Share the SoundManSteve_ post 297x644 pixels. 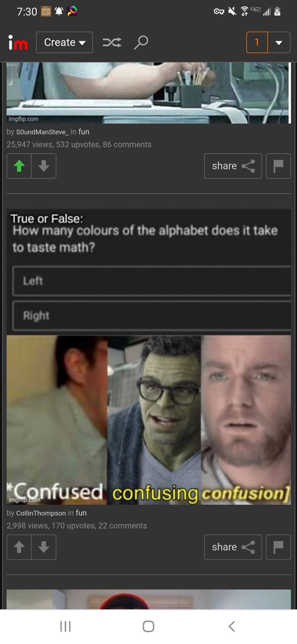(x=233, y=166)
